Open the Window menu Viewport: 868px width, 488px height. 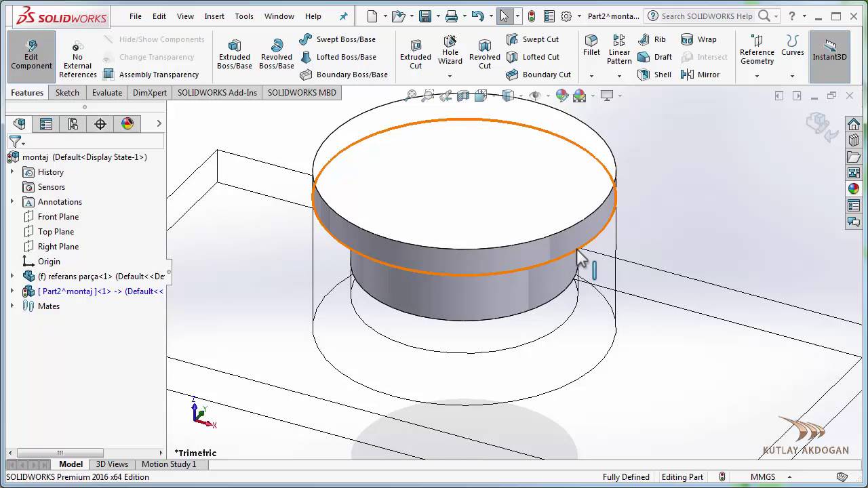click(x=279, y=16)
